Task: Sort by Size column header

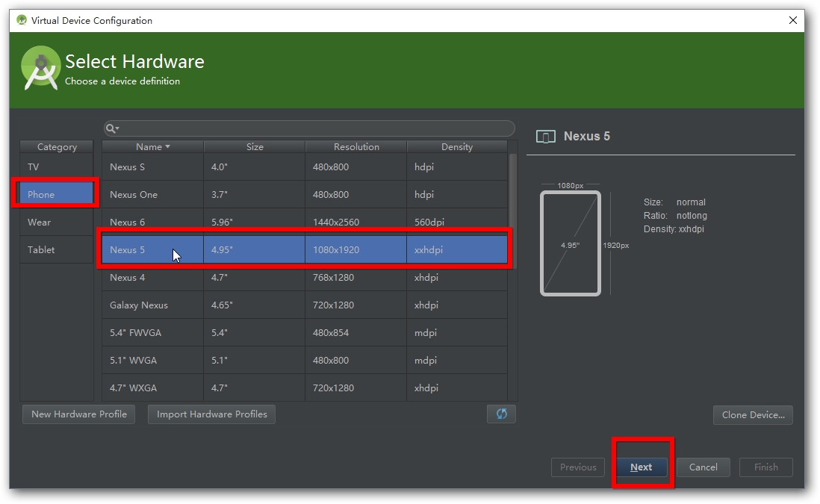Action: [x=255, y=147]
